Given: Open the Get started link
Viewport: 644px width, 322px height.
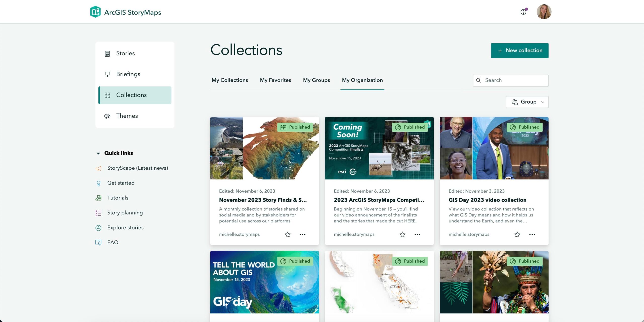Looking at the screenshot, I should tap(121, 183).
